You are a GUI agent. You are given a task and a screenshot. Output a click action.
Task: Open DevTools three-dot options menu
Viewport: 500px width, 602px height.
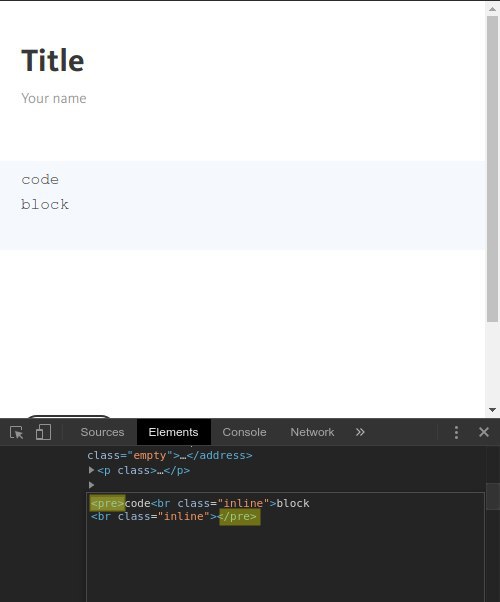[x=456, y=432]
